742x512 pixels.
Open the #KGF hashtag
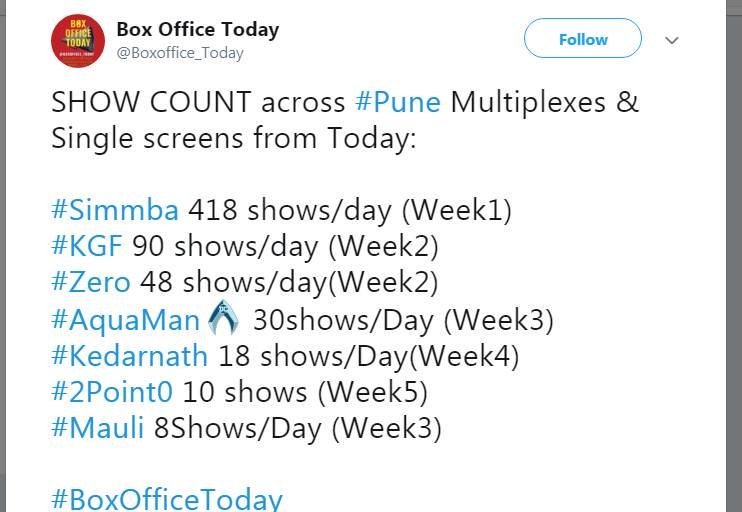87,246
